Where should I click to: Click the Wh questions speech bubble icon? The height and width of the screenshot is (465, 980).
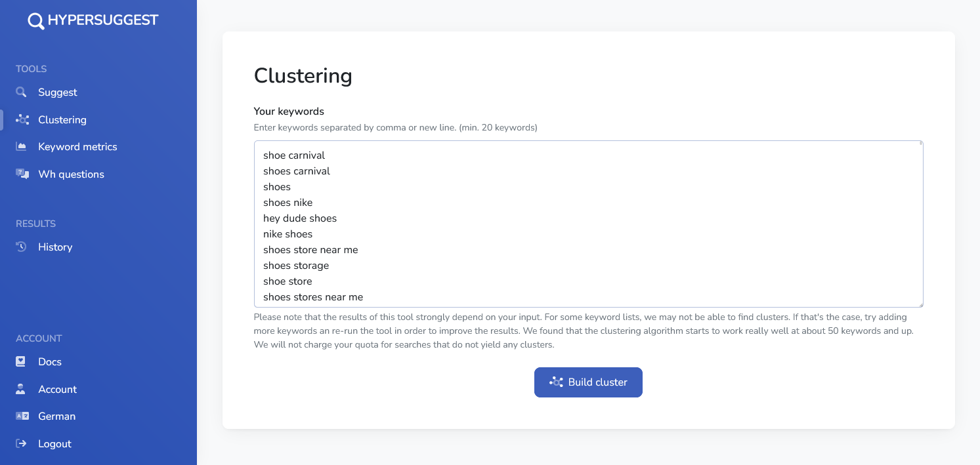[22, 174]
